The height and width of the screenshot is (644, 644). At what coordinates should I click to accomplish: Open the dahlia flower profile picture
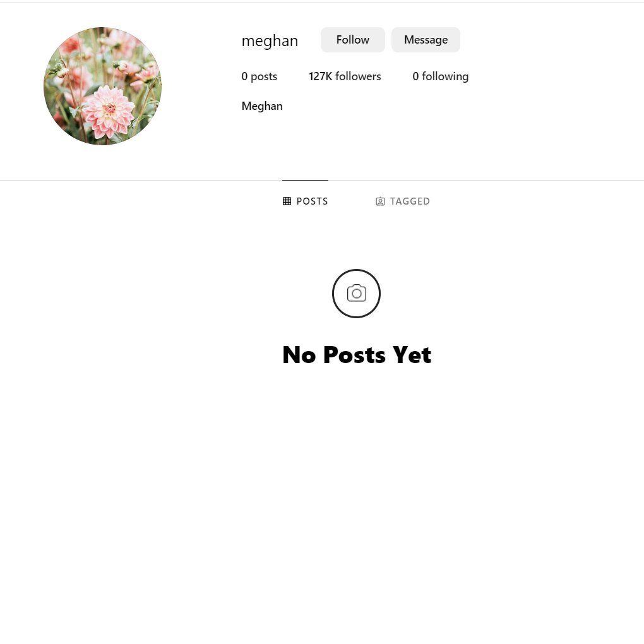point(103,86)
